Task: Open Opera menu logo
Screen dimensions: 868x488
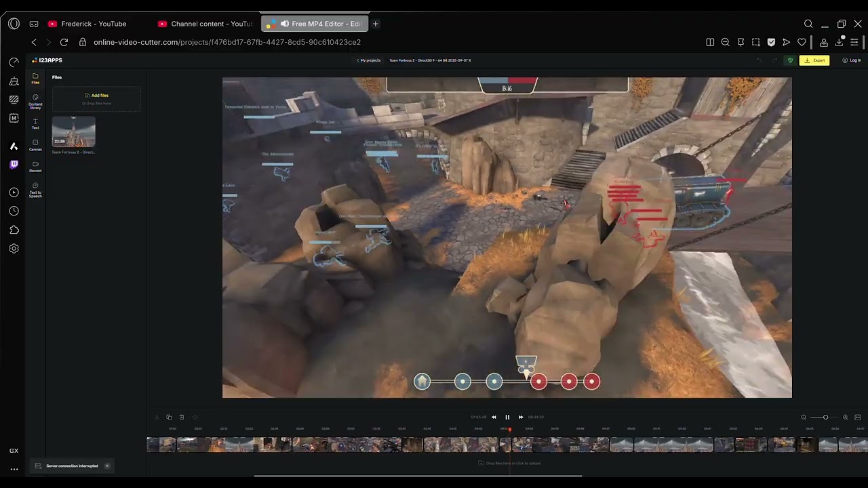Action: click(x=14, y=24)
